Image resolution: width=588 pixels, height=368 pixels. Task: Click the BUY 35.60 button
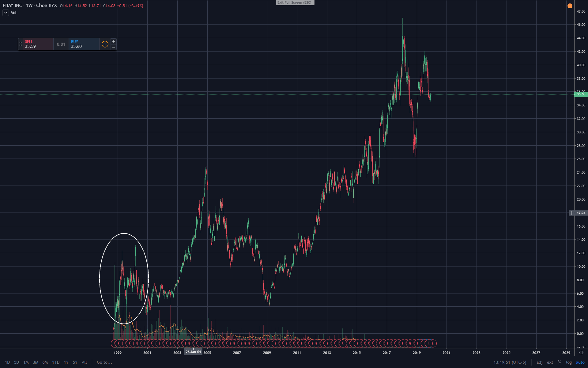[84, 44]
